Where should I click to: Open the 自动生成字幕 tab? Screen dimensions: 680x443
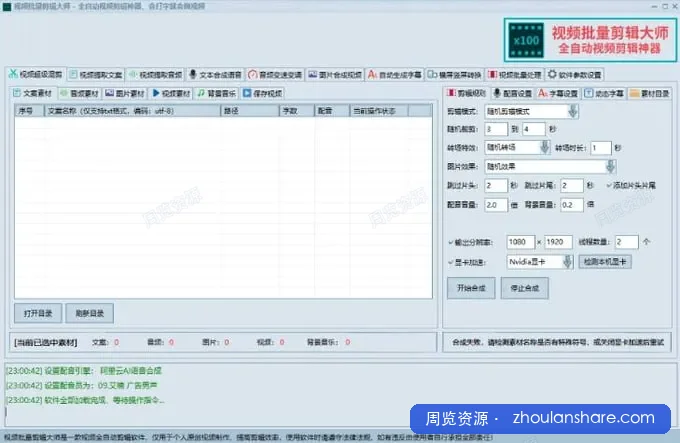395,75
